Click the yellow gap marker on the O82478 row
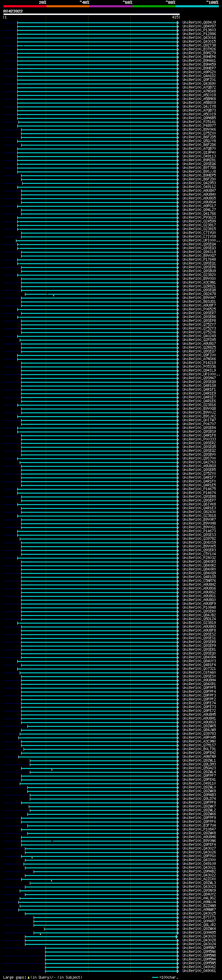 pyautogui.click(x=53, y=295)
